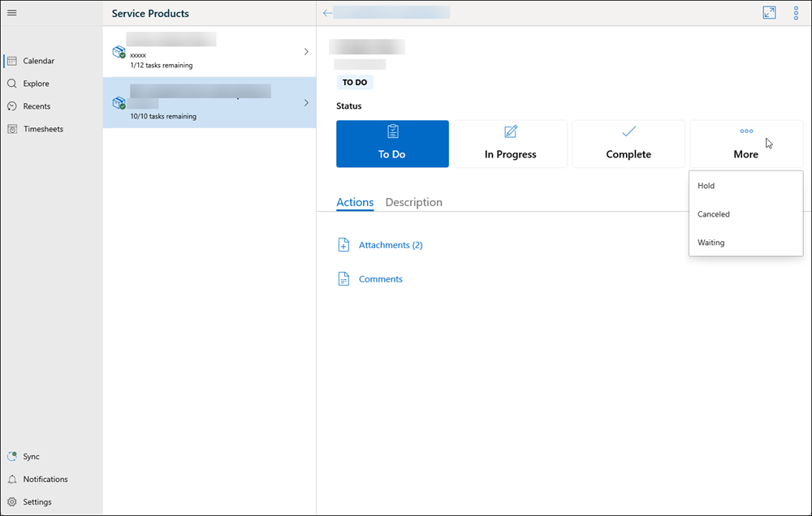Click the Recents clock icon
This screenshot has width=812, height=516.
pyautogui.click(x=12, y=106)
